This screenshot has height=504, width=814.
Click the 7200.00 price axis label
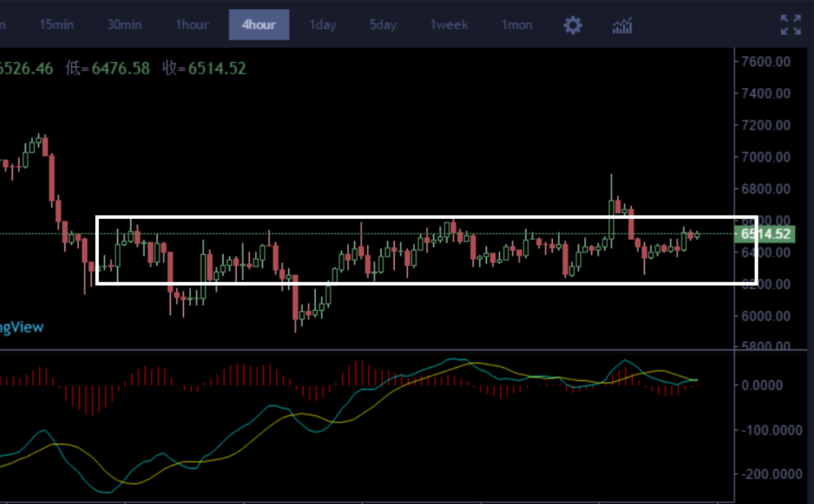click(x=766, y=126)
